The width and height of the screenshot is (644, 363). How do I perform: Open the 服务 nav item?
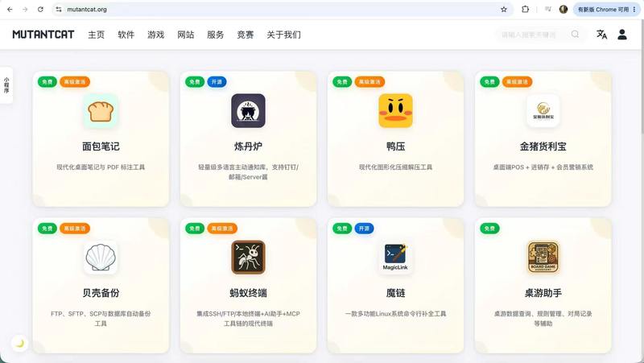215,35
